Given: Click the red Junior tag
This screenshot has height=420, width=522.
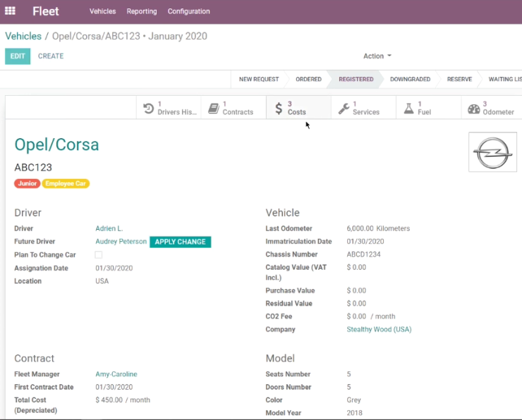Looking at the screenshot, I should (x=28, y=183).
